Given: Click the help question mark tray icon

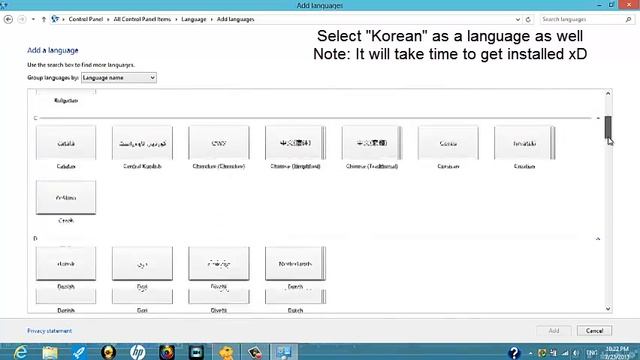Looking at the screenshot, I should (514, 352).
